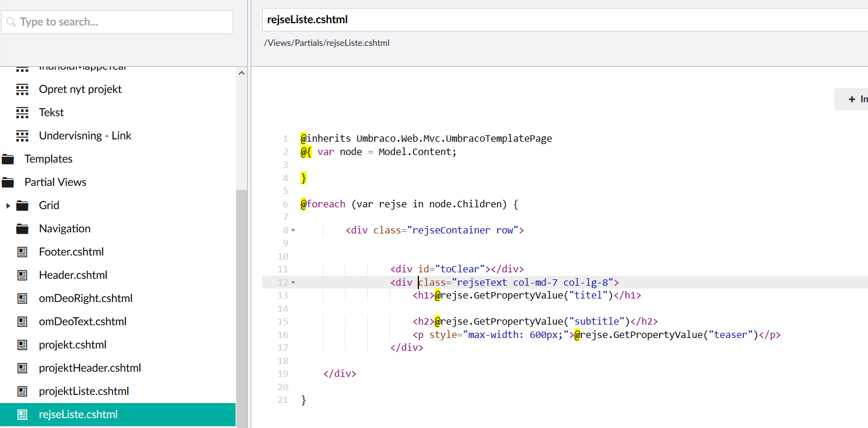Click '"subtitle"' string on line 15
This screenshot has width=868, height=428.
click(597, 322)
